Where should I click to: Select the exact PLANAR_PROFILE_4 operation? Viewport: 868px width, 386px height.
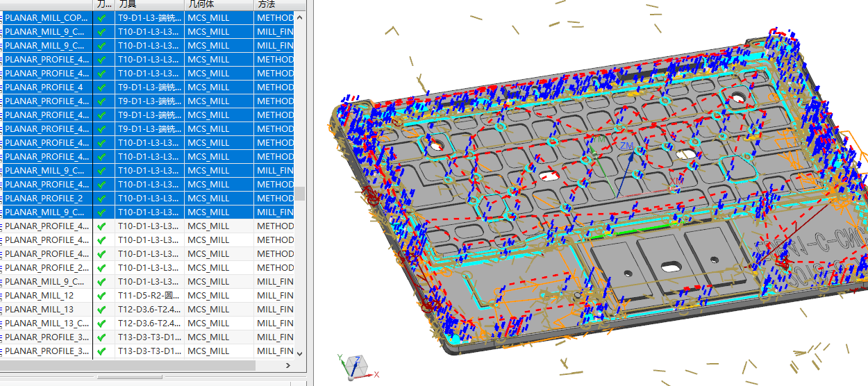(x=147, y=87)
